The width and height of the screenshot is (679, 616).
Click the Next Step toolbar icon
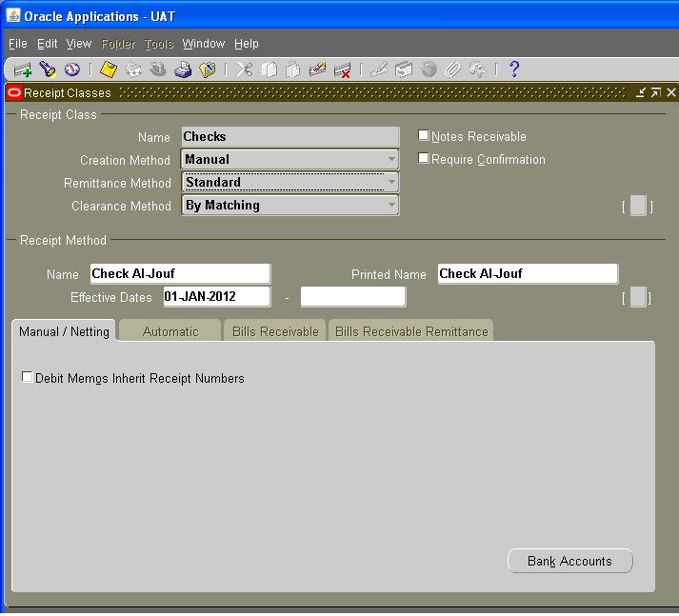click(x=133, y=70)
